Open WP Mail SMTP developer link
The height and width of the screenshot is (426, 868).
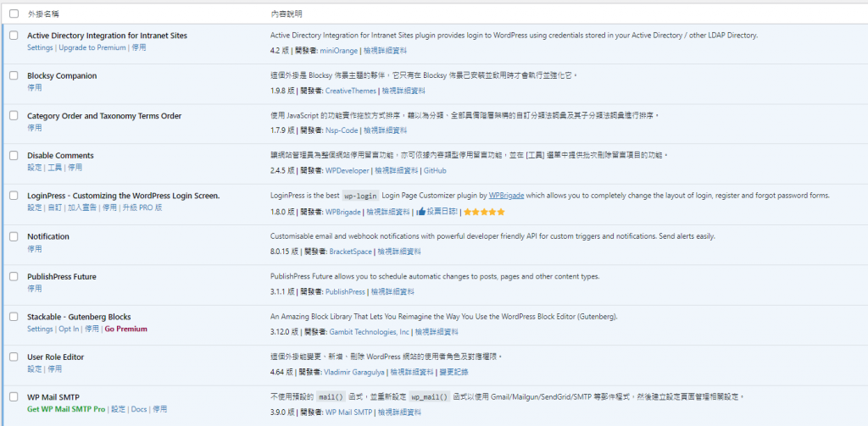point(348,412)
